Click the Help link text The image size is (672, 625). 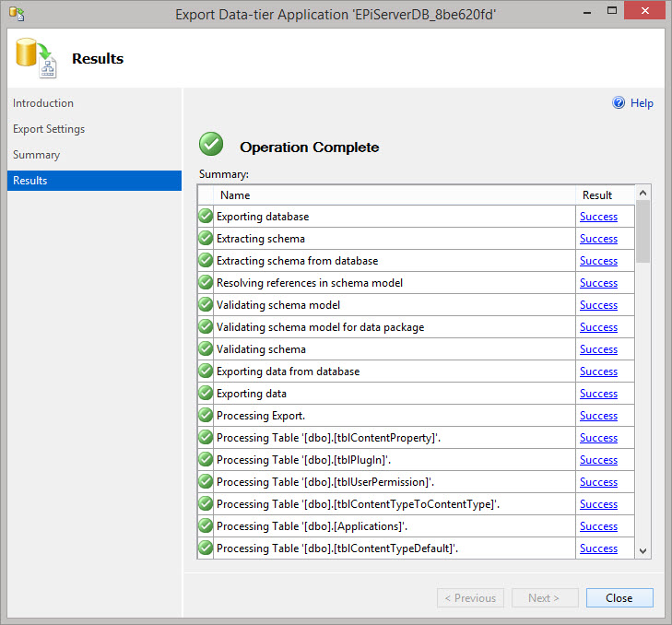point(642,103)
